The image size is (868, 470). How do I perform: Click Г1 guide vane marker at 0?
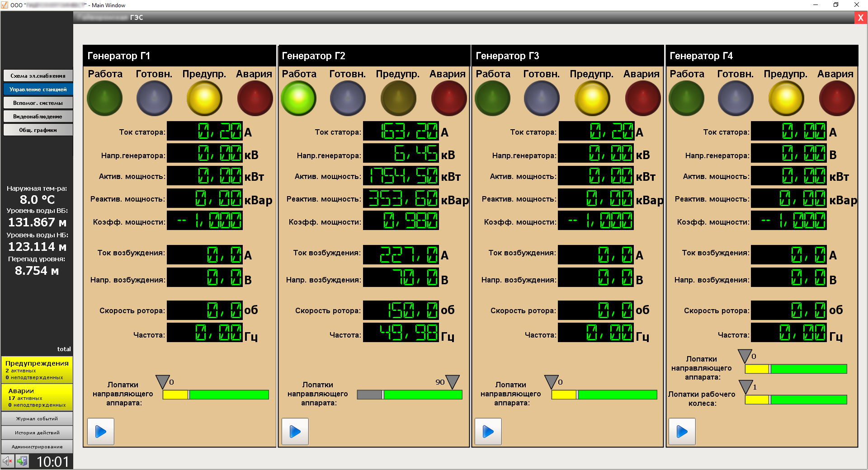pyautogui.click(x=163, y=382)
